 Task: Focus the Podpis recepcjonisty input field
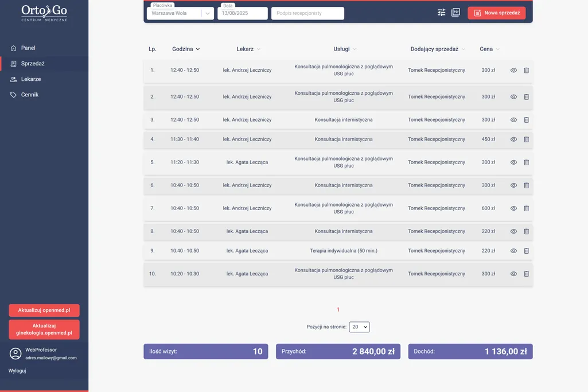tap(307, 13)
